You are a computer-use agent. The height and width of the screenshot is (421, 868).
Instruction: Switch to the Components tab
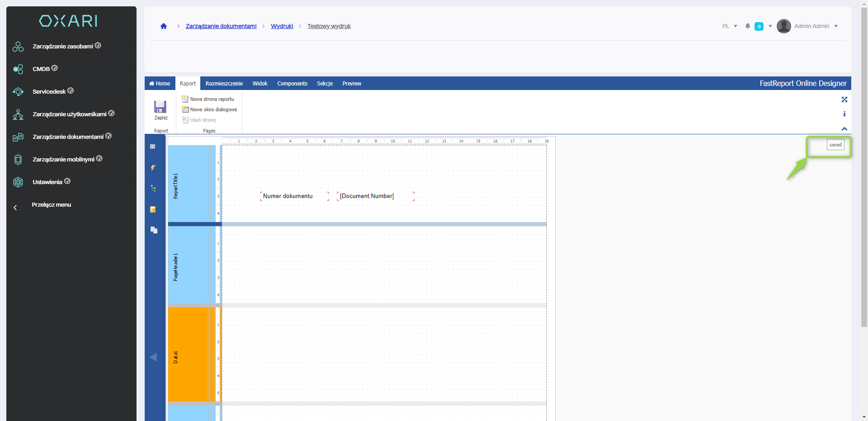click(292, 84)
